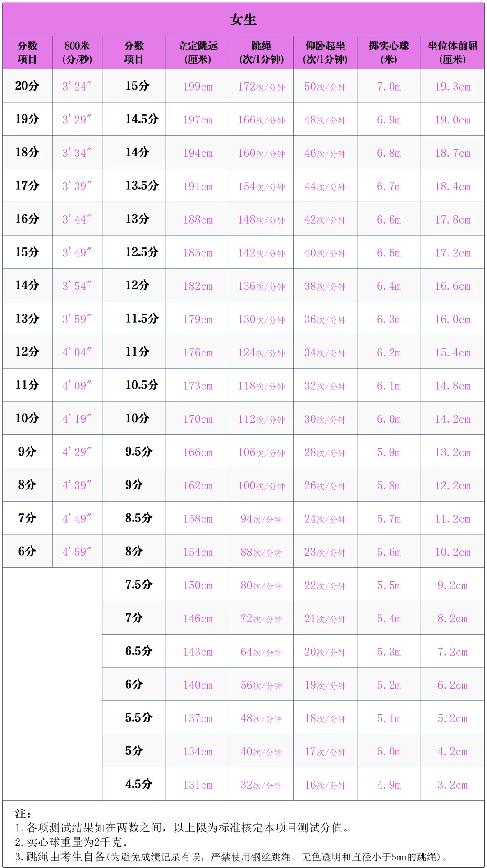Click the 10.5分 score label

142,385
